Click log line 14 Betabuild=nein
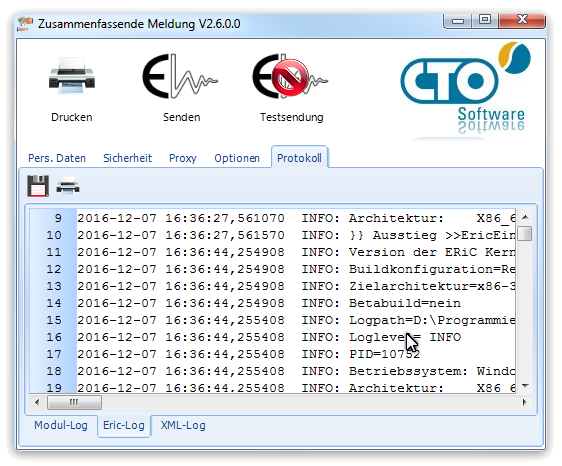Image resolution: width=562 pixels, height=466 pixels. (x=272, y=303)
